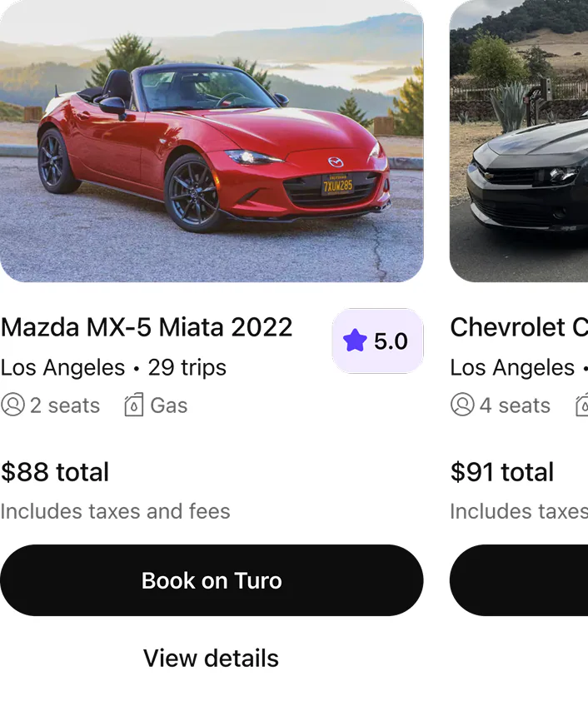Open the 5.0 rating badge
Screen dimensions: 588x716
pyautogui.click(x=377, y=340)
